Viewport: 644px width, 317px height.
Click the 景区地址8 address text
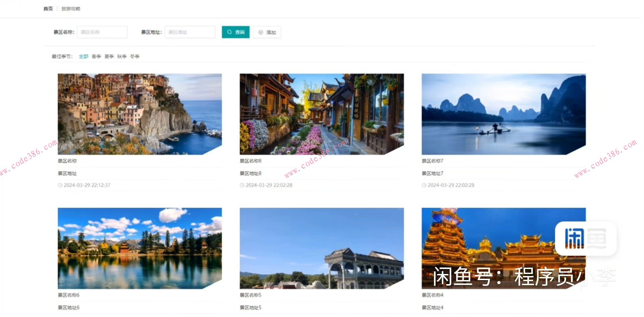point(251,173)
